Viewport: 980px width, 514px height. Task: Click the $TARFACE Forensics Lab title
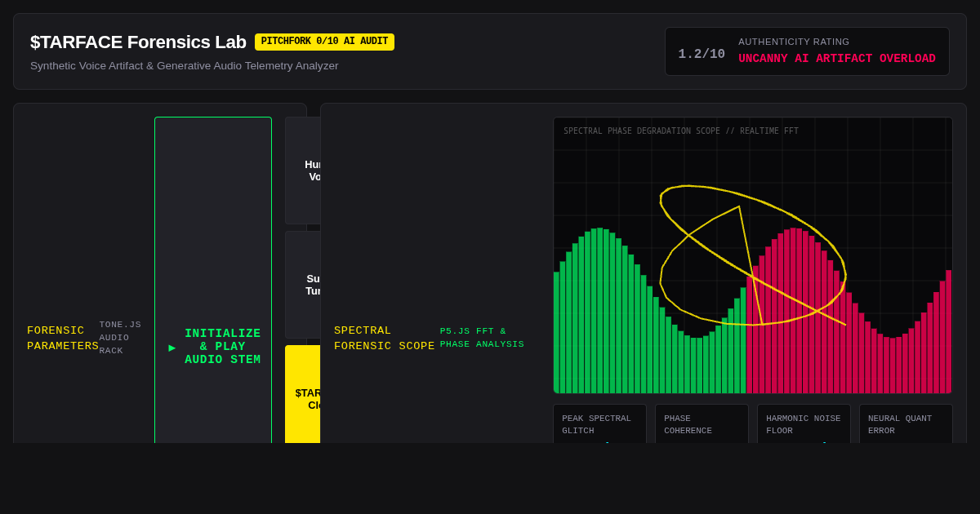pos(138,42)
